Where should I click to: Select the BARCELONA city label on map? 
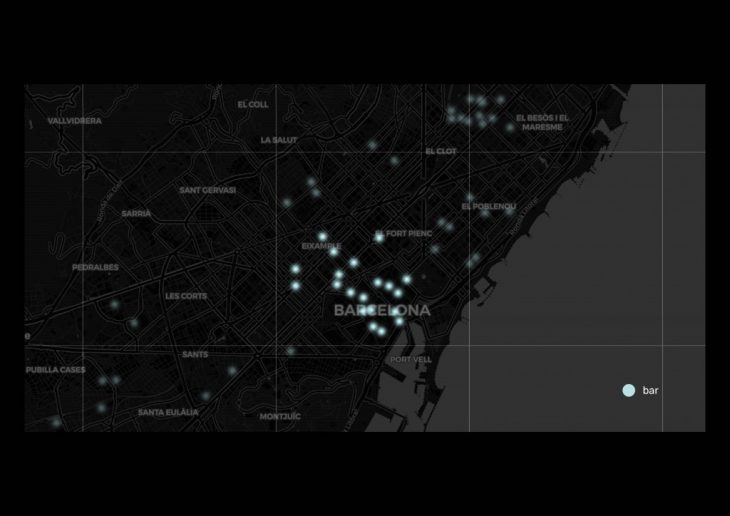coord(382,311)
